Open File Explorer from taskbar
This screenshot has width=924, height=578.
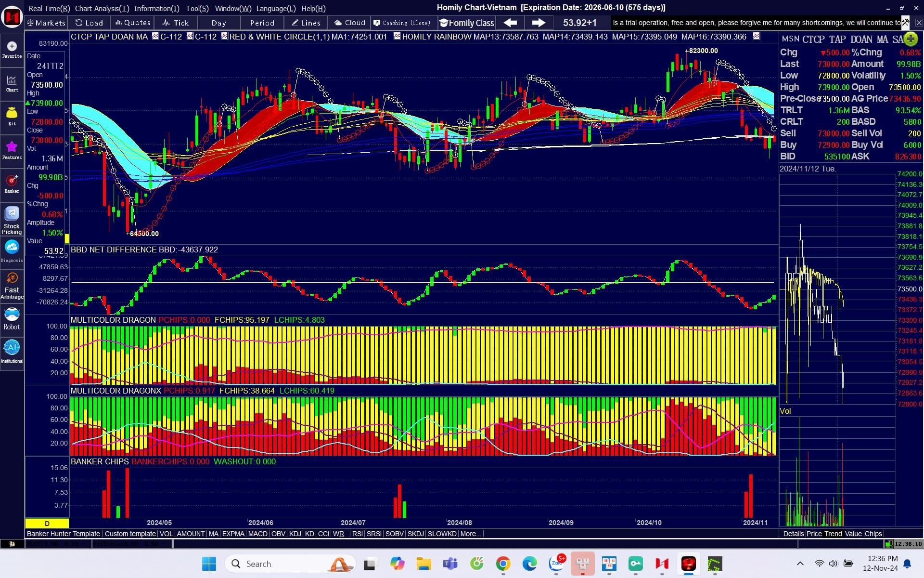(423, 564)
